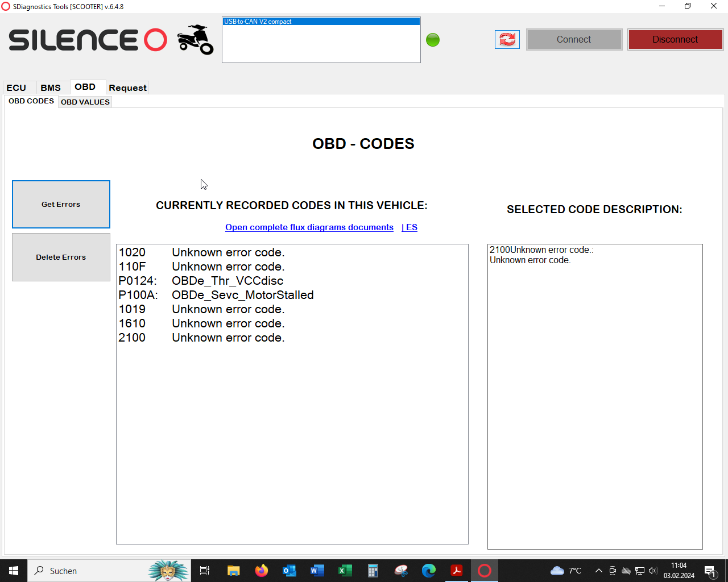Click the Silence scooter logo icon
The height and width of the screenshot is (582, 728).
(195, 39)
